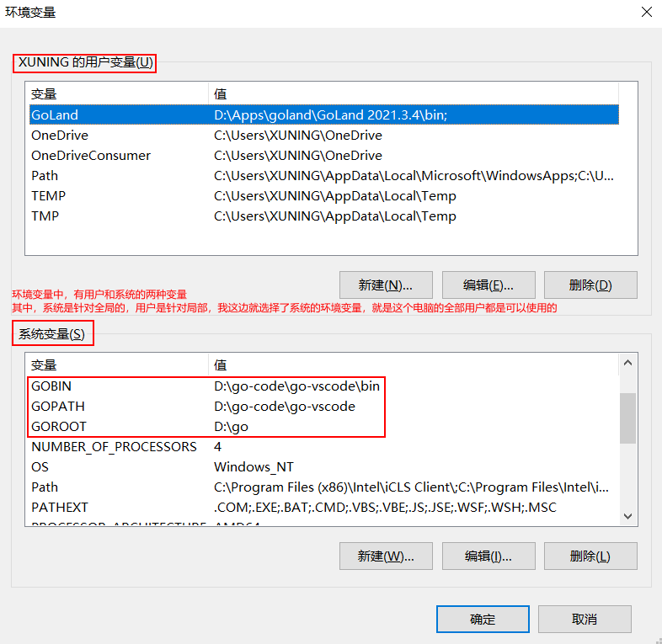
Task: Select the OS system variable row
Action: point(323,467)
